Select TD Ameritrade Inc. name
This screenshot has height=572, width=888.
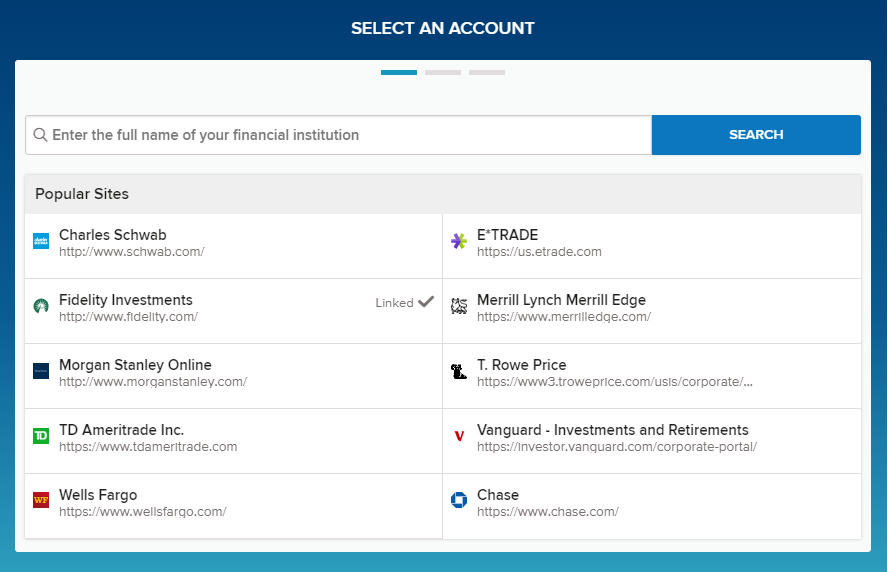coord(121,430)
